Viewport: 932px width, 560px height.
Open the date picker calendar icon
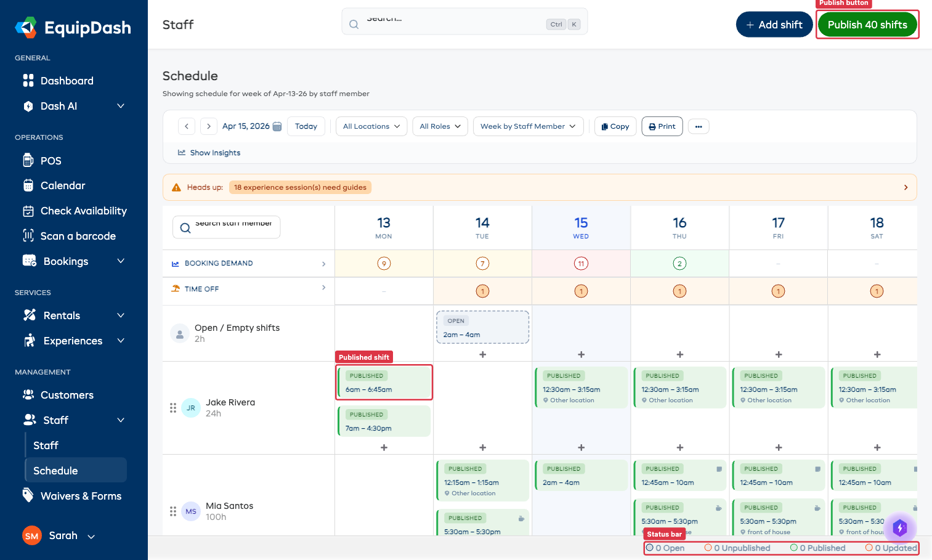point(277,126)
